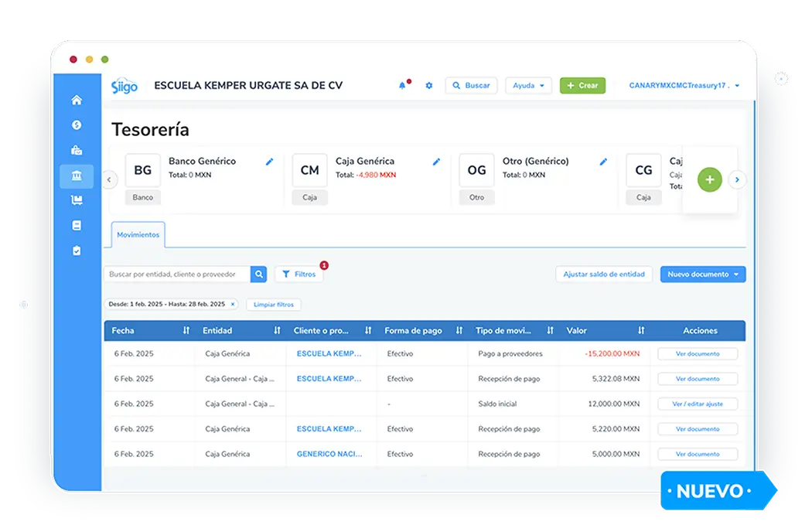The height and width of the screenshot is (532, 812).
Task: Select the dollar sign sales icon
Action: point(77,125)
